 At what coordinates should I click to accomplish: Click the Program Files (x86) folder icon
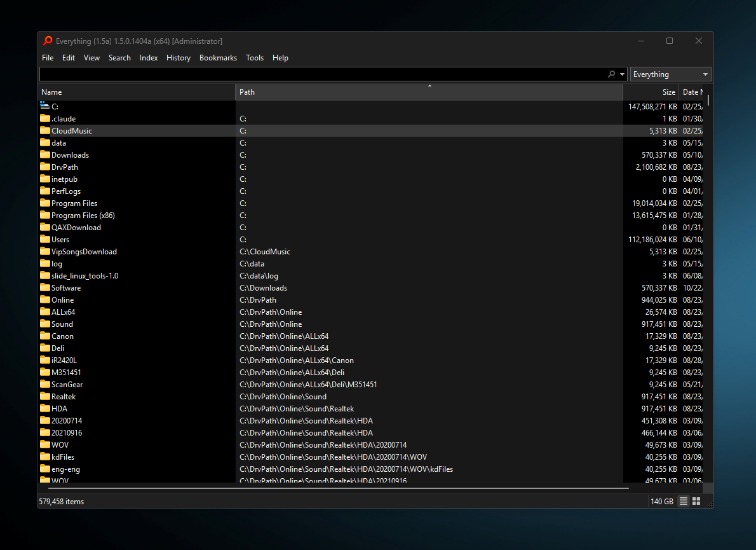tap(44, 215)
